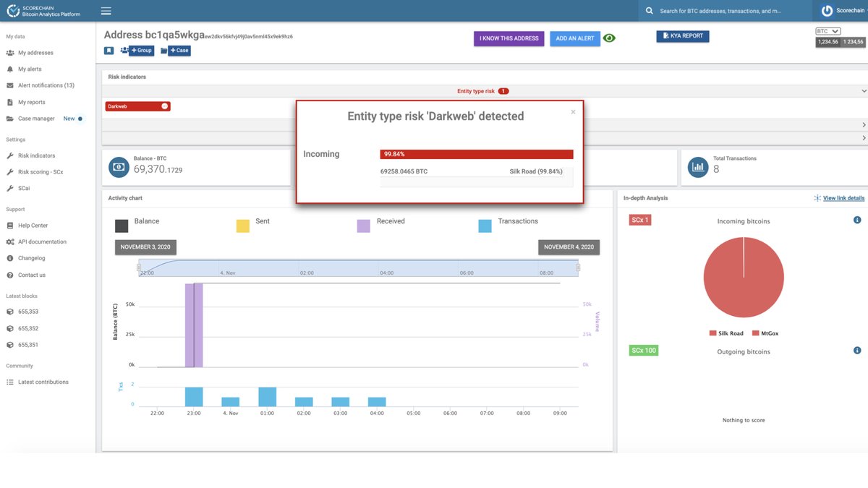Toggle the Transactions series in chart legend

[508, 224]
